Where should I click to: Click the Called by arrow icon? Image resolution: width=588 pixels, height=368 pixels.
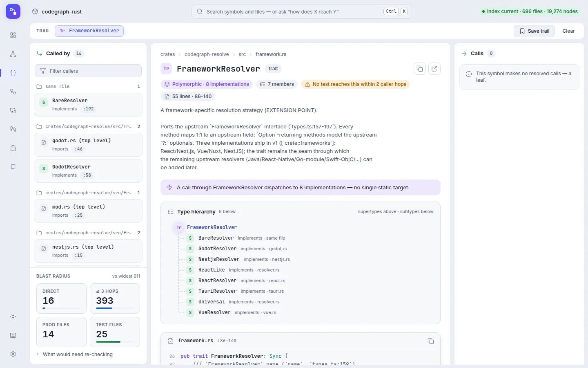tap(40, 54)
